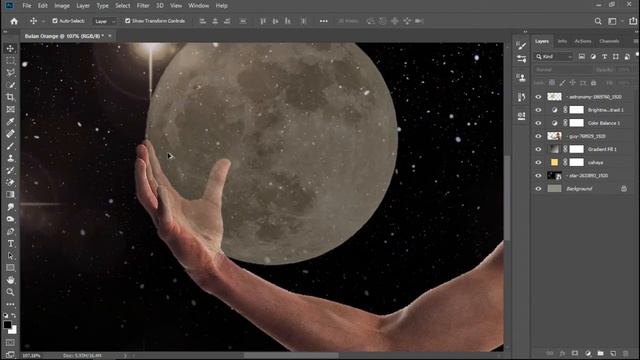640x360 pixels.
Task: Click the cahaya layer yellow color thumbnail
Action: click(x=554, y=162)
